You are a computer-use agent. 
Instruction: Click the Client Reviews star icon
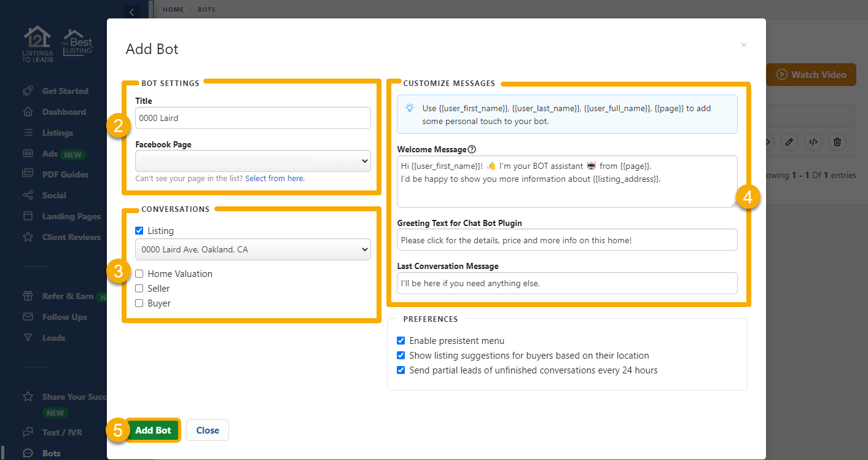[28, 237]
